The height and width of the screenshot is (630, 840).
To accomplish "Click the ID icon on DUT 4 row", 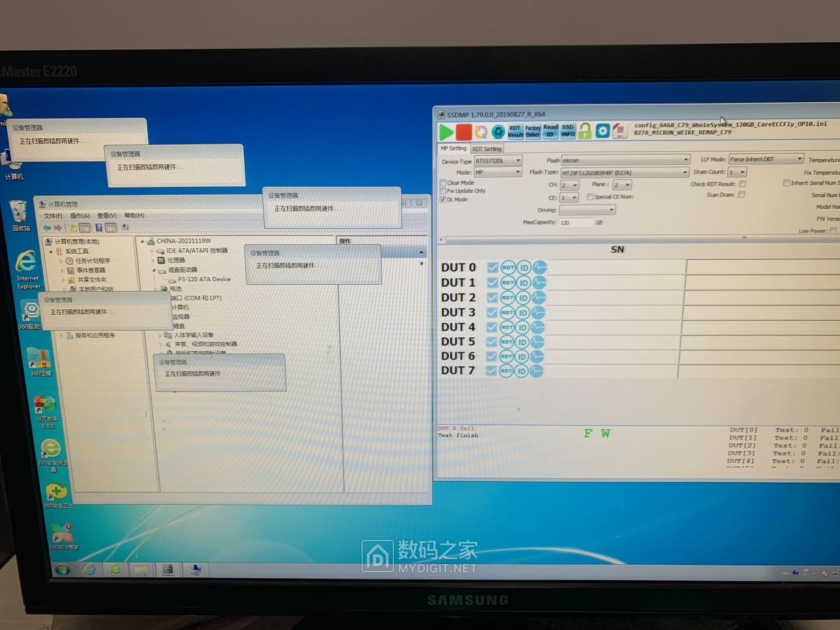I will pyautogui.click(x=522, y=327).
